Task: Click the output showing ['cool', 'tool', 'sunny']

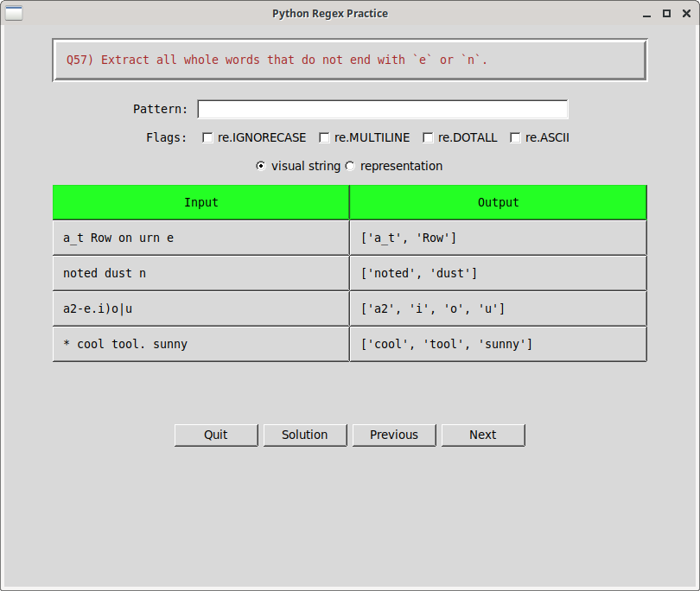Action: 498,343
